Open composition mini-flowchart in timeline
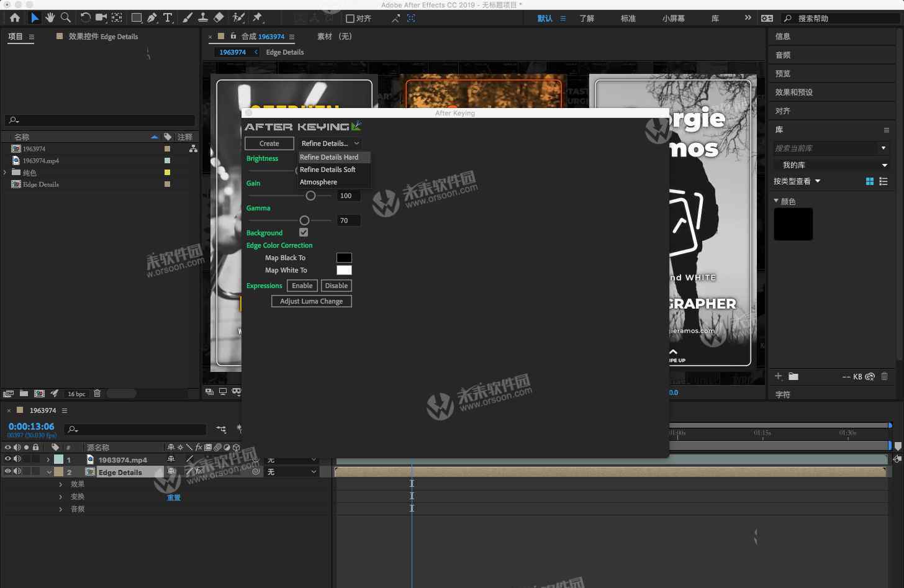The width and height of the screenshot is (904, 588). (221, 429)
